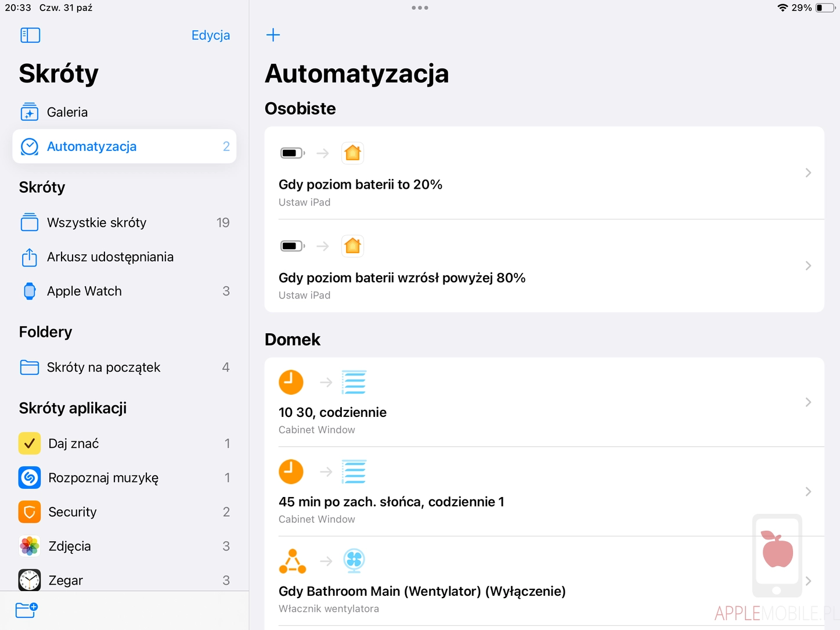Click the new folder icon

click(26, 610)
